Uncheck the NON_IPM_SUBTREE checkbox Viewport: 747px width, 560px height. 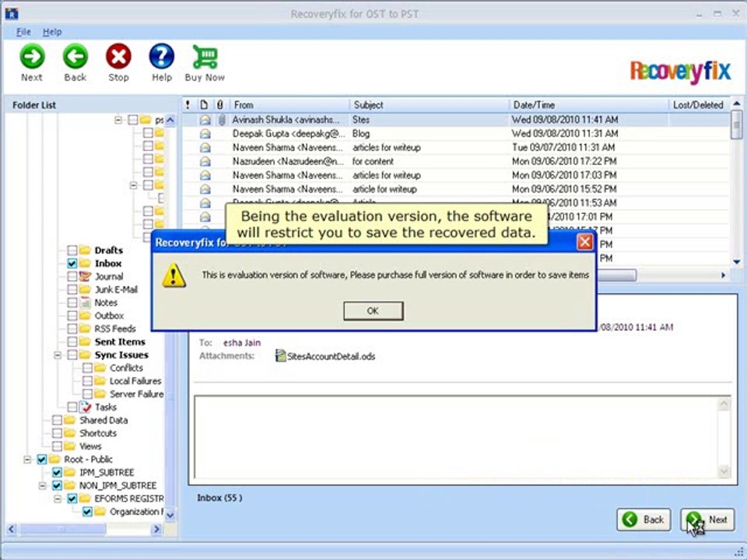click(57, 485)
